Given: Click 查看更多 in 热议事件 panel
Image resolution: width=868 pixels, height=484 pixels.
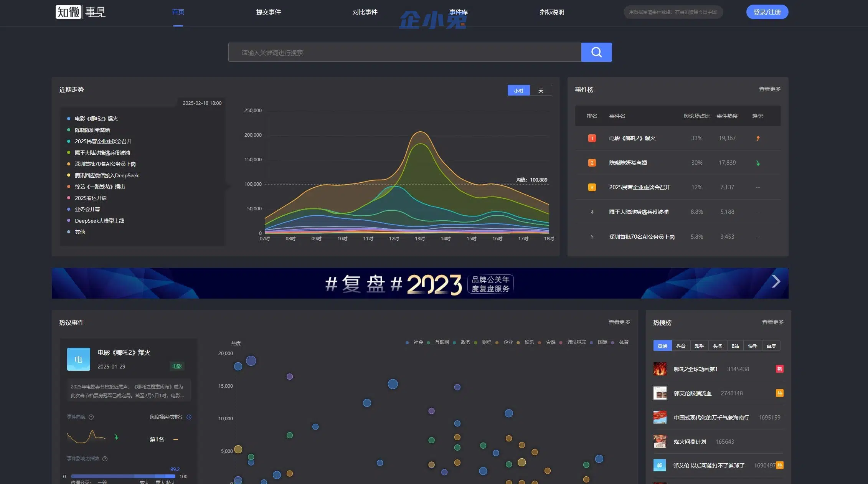Looking at the screenshot, I should tap(619, 322).
